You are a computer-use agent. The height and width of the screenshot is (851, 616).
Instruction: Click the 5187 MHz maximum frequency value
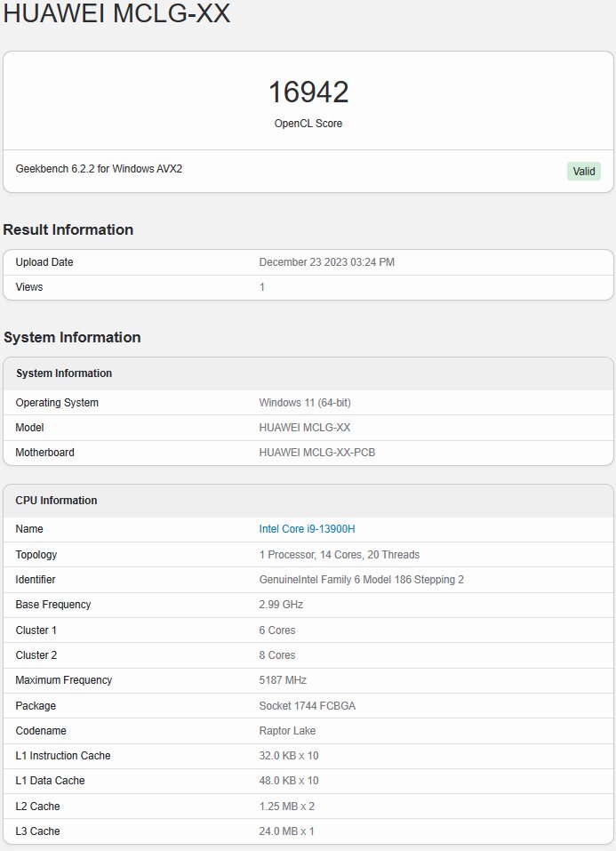(x=283, y=680)
